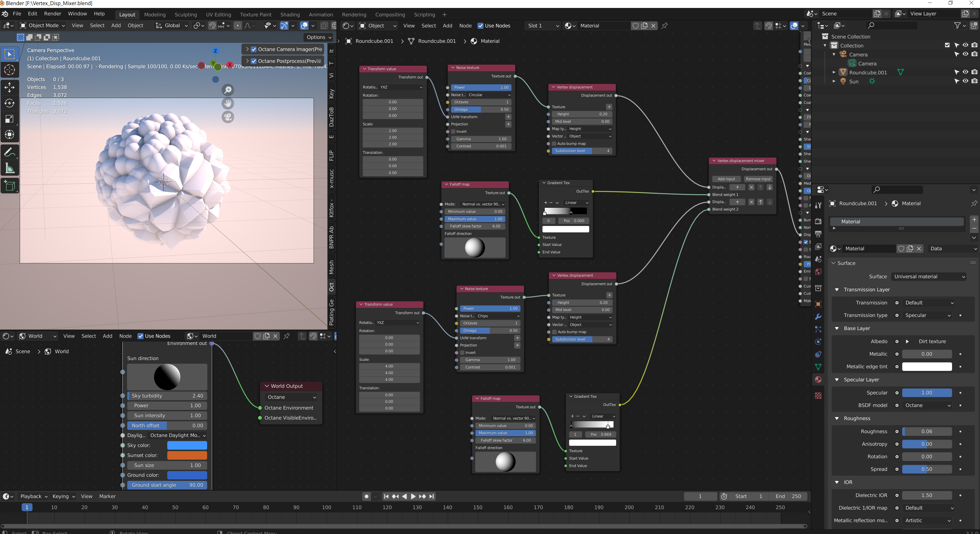Viewport: 980px width, 534px height.
Task: Open the Texture properties checker tab
Action: pyautogui.click(x=818, y=395)
